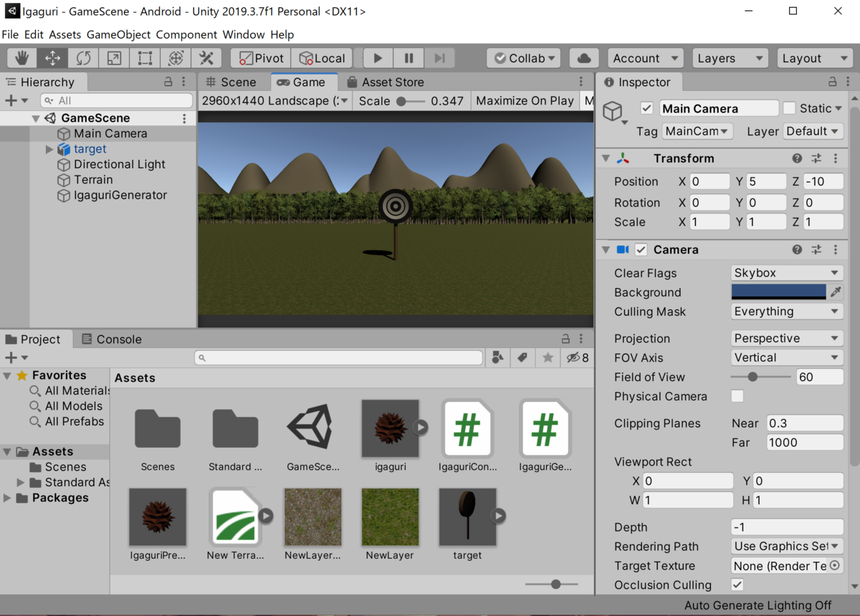Open the Layers dropdown
This screenshot has width=860, height=616.
coord(730,58)
